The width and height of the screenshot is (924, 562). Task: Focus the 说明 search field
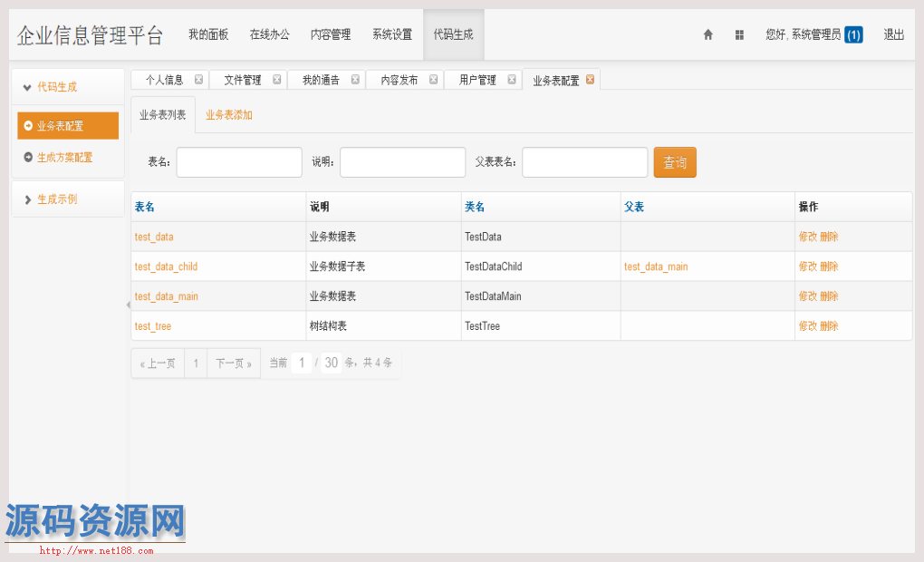click(402, 162)
